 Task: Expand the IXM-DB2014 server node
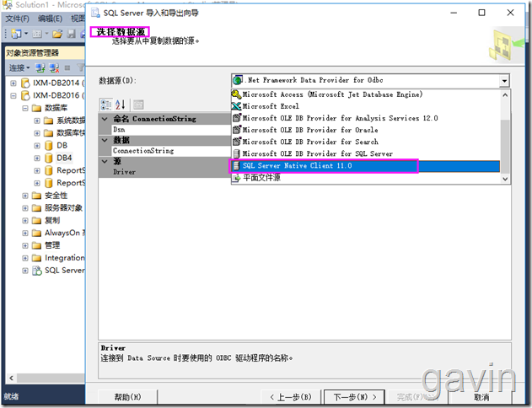pyautogui.click(x=13, y=83)
